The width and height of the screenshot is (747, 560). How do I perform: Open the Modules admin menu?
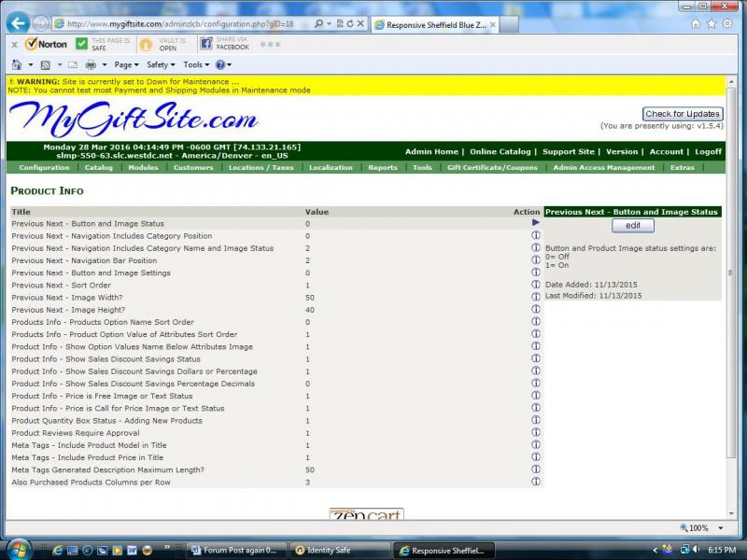143,168
